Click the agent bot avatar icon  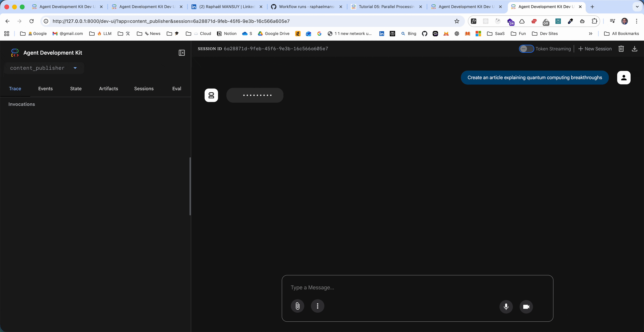point(211,95)
